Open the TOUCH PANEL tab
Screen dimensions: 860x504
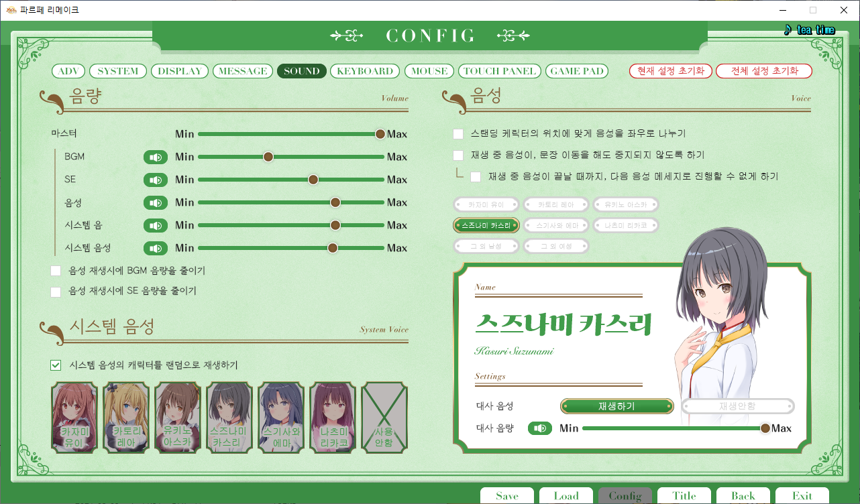500,71
